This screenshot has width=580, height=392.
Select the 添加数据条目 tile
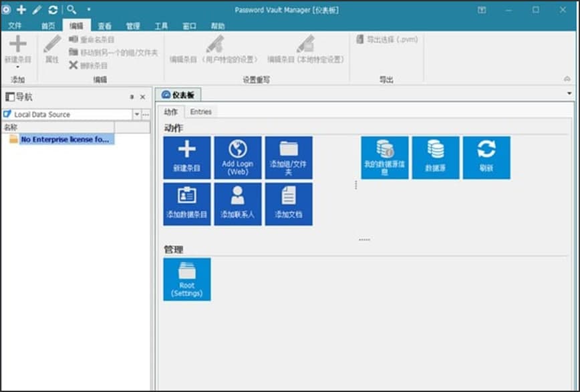(x=187, y=204)
